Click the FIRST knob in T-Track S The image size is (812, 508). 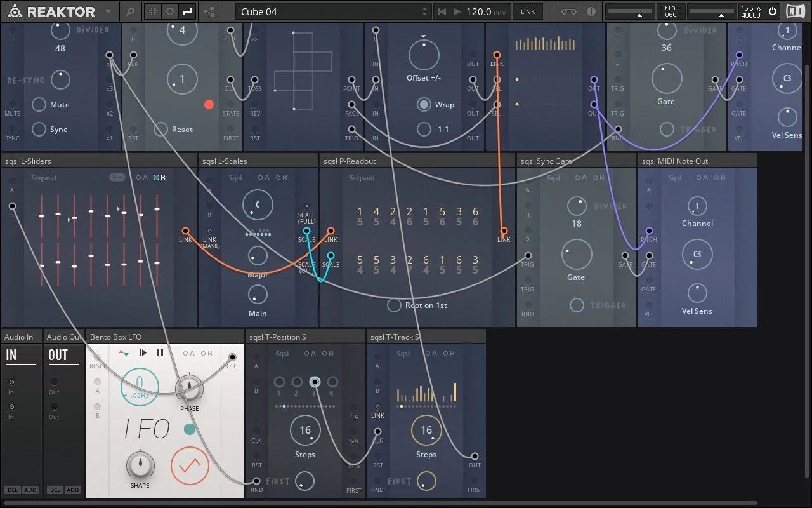click(x=426, y=481)
